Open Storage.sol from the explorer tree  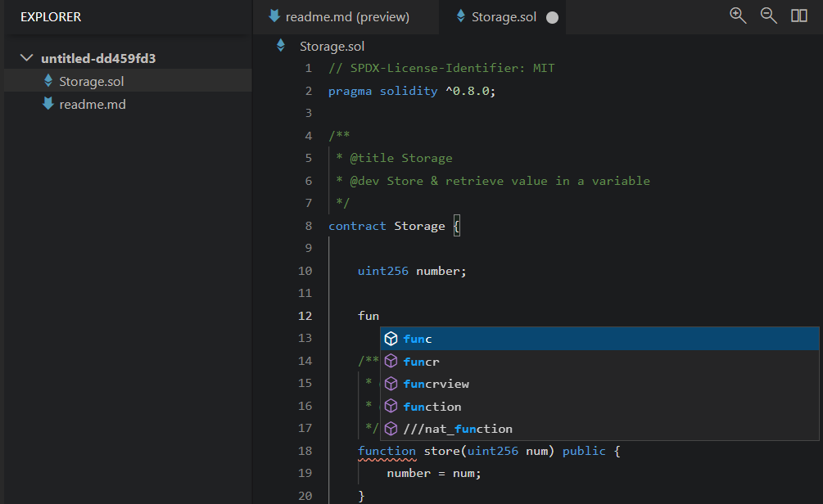[x=92, y=81]
